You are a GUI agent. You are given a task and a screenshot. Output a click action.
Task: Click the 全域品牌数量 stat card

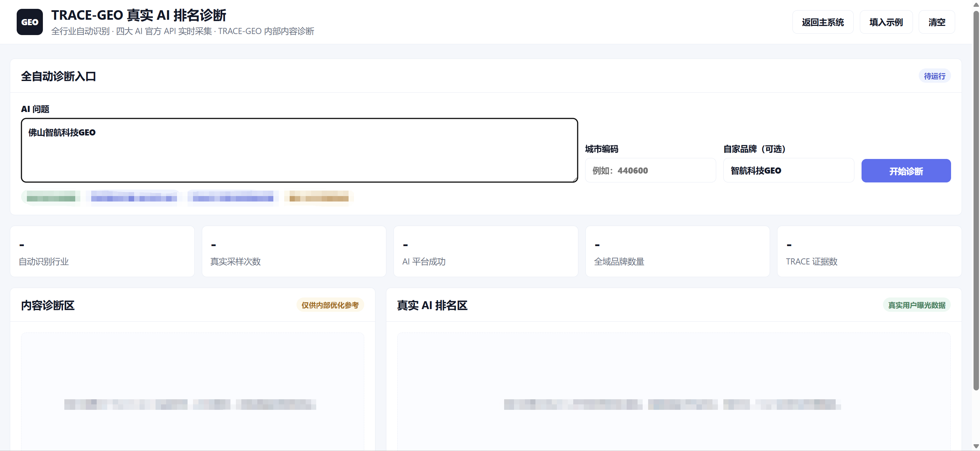point(677,251)
